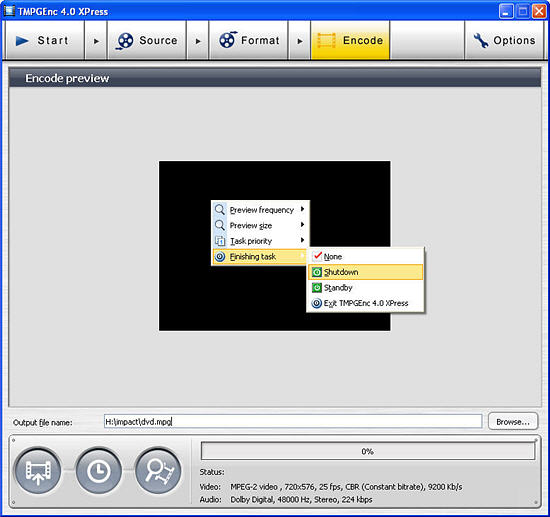Select Exit TMPGEnc 4.0 XPress entry
Screen dimensions: 550x517
point(365,303)
